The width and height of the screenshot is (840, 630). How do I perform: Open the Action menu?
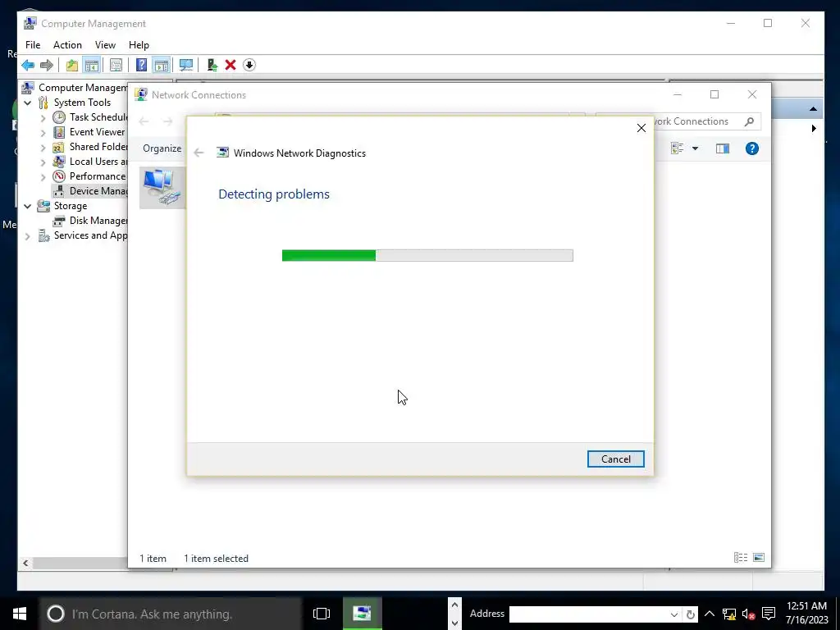(x=67, y=45)
